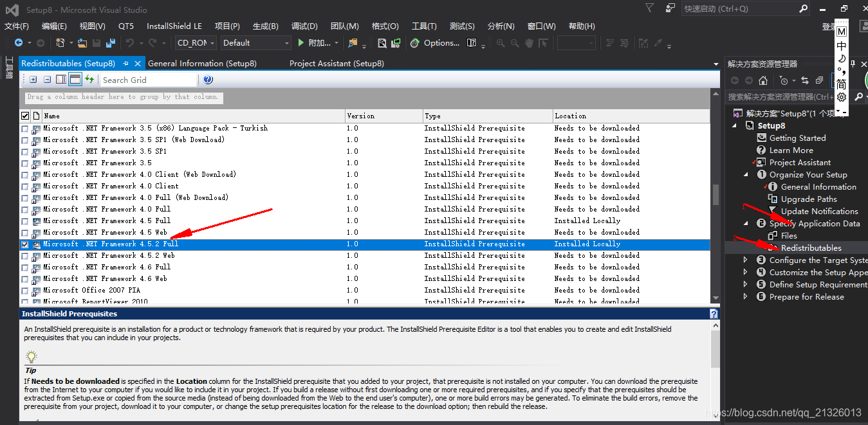Sort by the Version column header
Viewport: 868px width, 425px height.
tap(383, 116)
